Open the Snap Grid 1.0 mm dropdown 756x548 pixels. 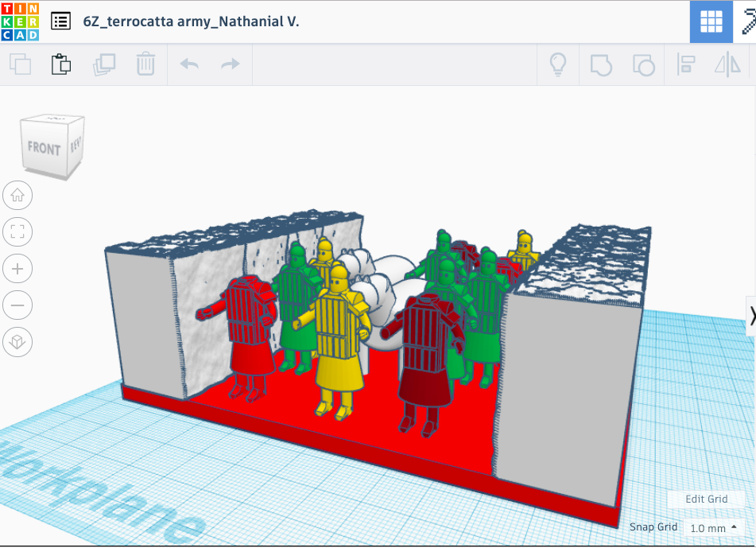click(x=713, y=528)
